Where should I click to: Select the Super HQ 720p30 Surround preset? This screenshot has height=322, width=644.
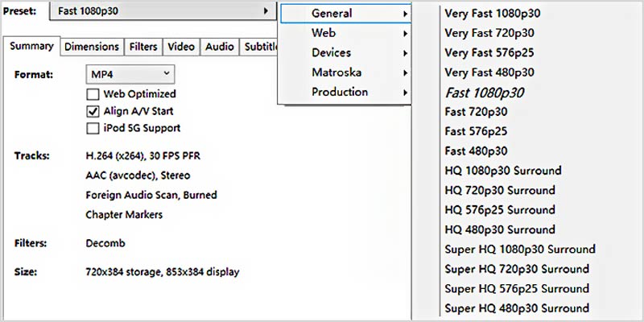pos(517,269)
